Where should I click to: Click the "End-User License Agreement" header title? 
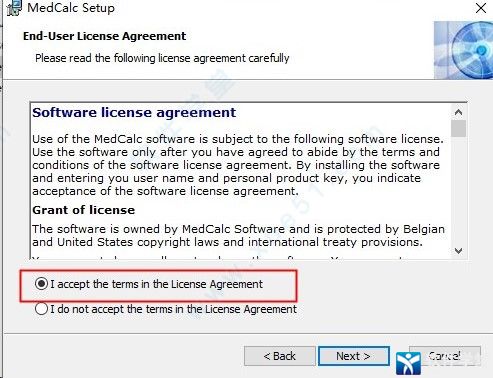click(x=104, y=36)
